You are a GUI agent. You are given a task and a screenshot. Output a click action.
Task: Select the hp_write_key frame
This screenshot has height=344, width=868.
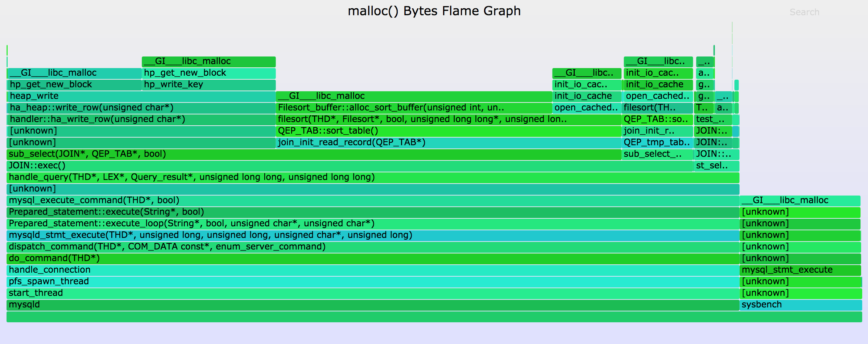(209, 85)
